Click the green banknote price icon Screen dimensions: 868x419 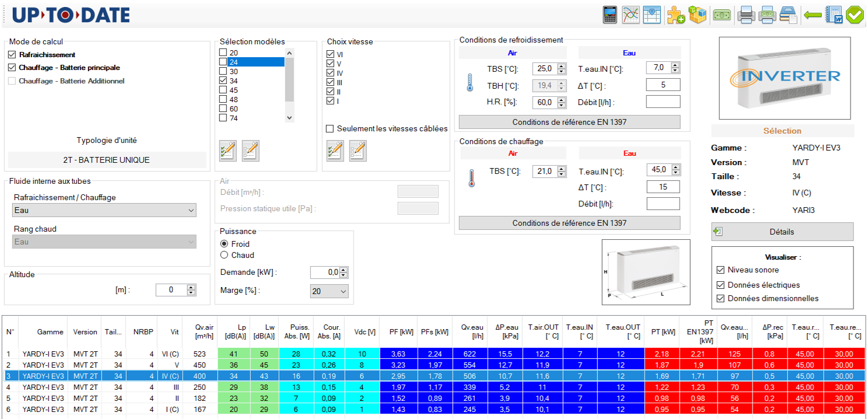[722, 15]
